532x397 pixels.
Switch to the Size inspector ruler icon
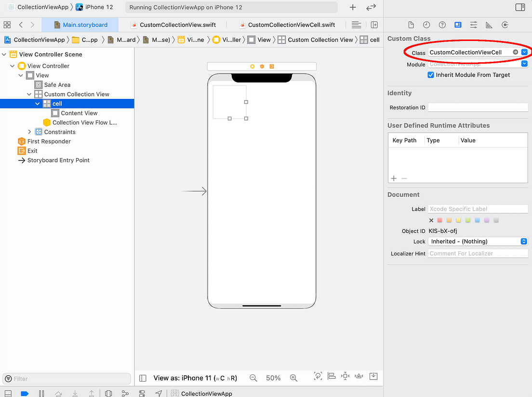pyautogui.click(x=488, y=25)
